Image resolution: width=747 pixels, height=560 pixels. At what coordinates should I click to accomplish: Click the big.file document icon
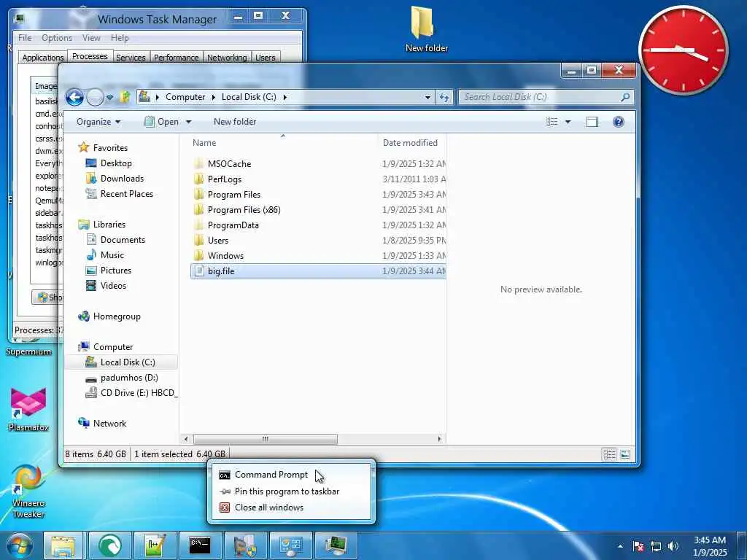199,271
